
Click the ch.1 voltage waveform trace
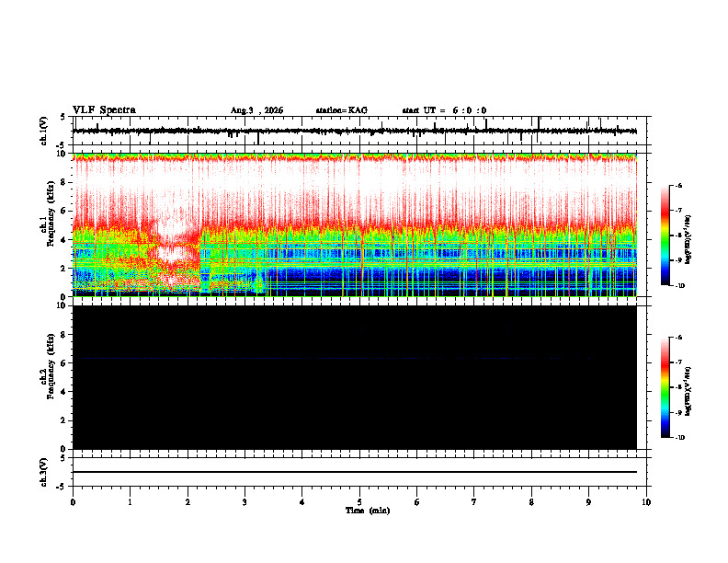click(355, 131)
